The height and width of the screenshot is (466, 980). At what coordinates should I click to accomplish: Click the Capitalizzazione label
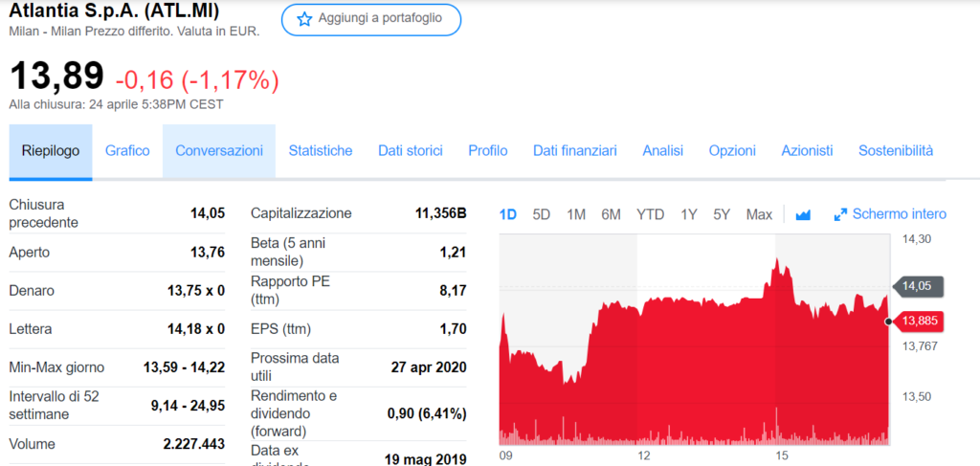coord(301,213)
